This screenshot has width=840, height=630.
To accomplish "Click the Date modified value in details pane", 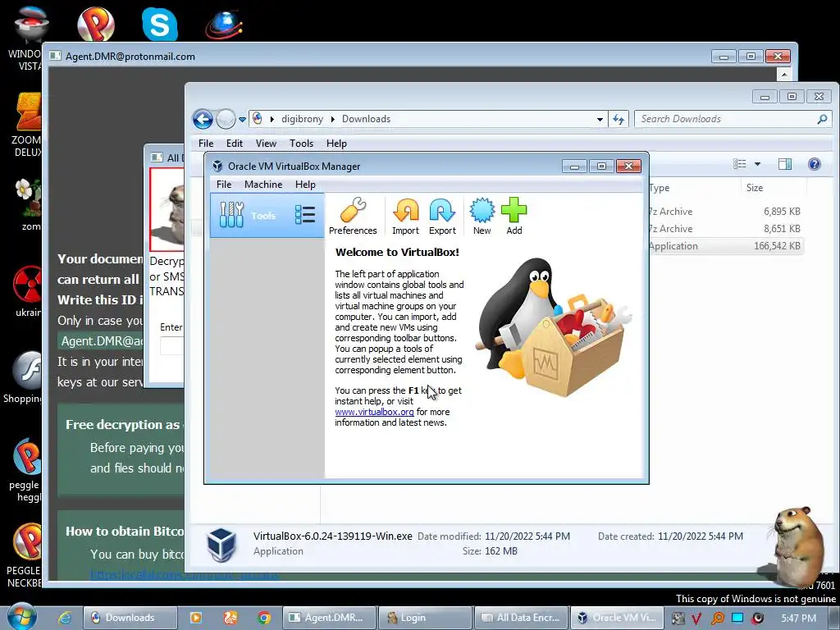I will coord(527,536).
